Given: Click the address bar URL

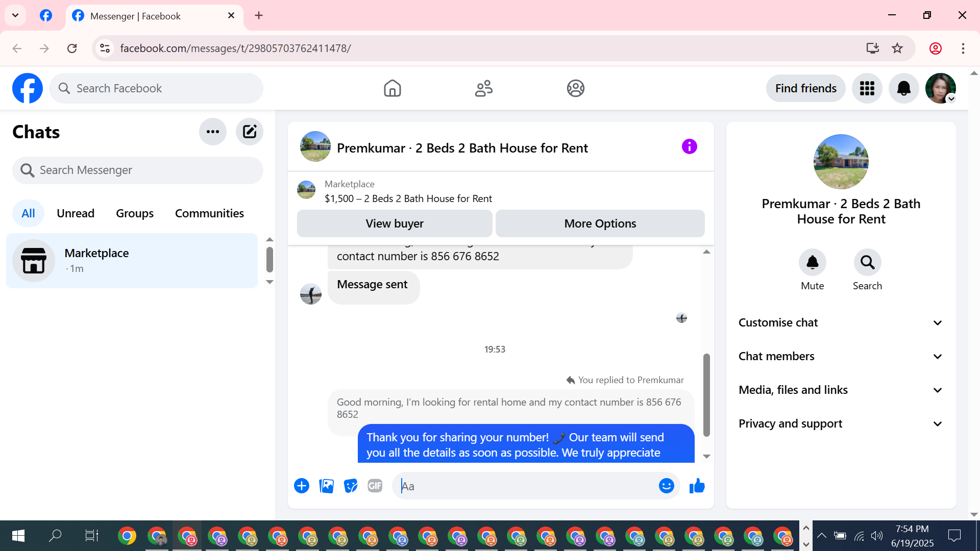Looking at the screenshot, I should tap(235, 48).
